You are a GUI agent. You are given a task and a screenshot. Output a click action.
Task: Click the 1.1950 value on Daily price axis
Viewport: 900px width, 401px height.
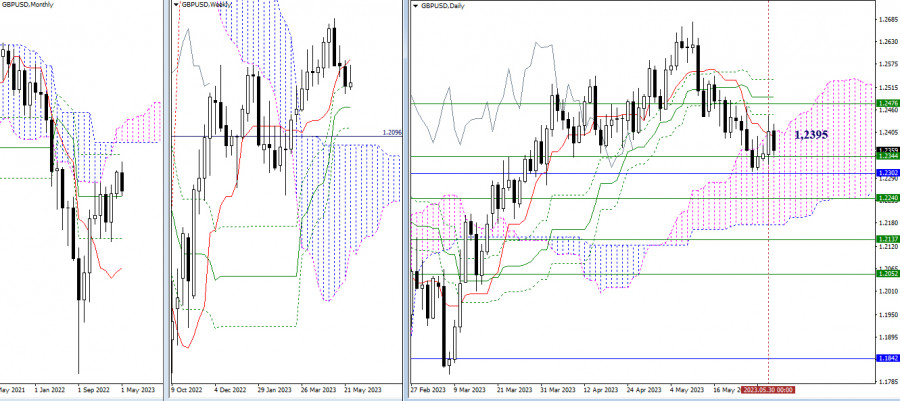(x=889, y=315)
